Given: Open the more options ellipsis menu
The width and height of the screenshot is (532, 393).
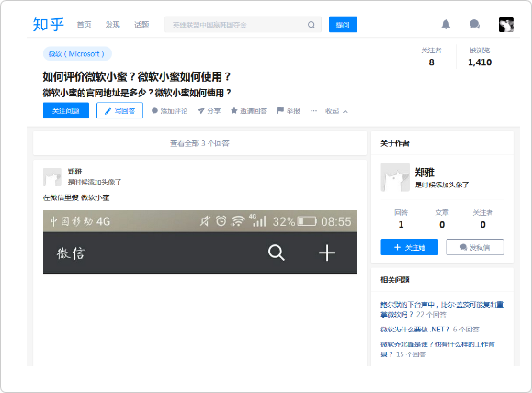Looking at the screenshot, I should click(x=313, y=110).
